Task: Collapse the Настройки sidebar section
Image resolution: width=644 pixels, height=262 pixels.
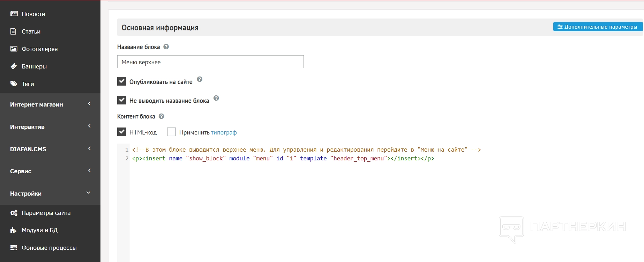Action: pyautogui.click(x=50, y=194)
